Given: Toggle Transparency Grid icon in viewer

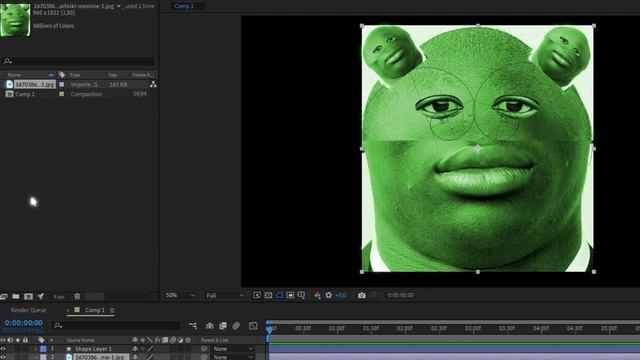Looking at the screenshot, I should pos(268,295).
